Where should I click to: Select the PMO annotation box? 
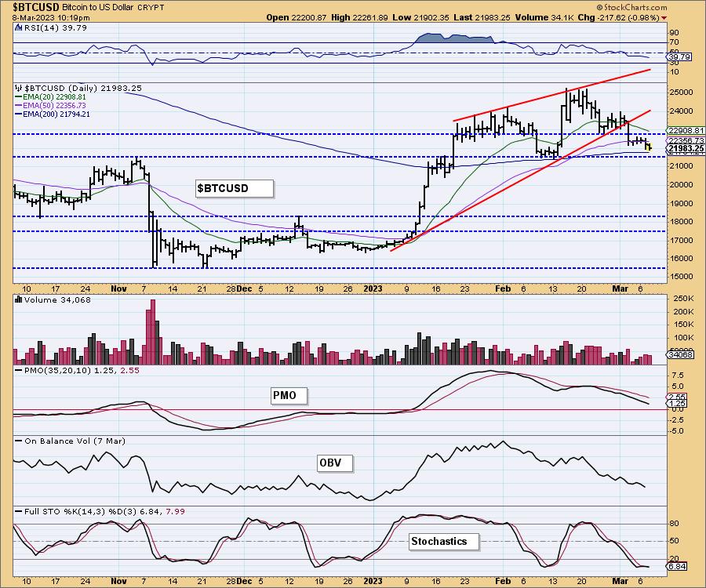(x=289, y=395)
